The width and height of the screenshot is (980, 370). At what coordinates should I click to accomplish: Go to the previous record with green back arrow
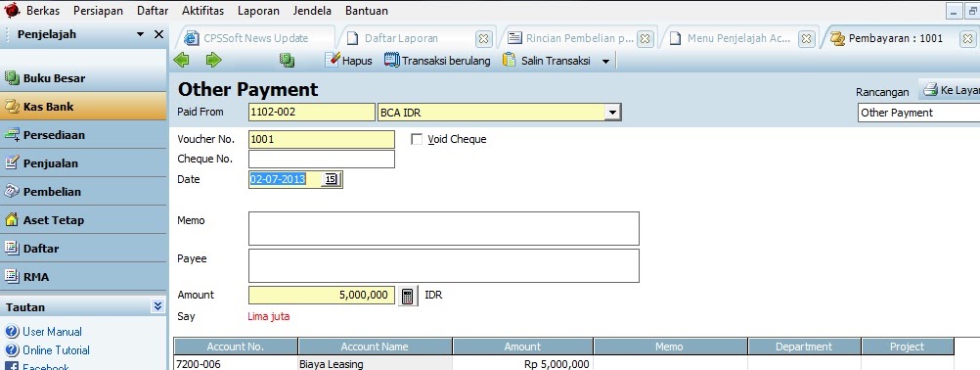[181, 61]
